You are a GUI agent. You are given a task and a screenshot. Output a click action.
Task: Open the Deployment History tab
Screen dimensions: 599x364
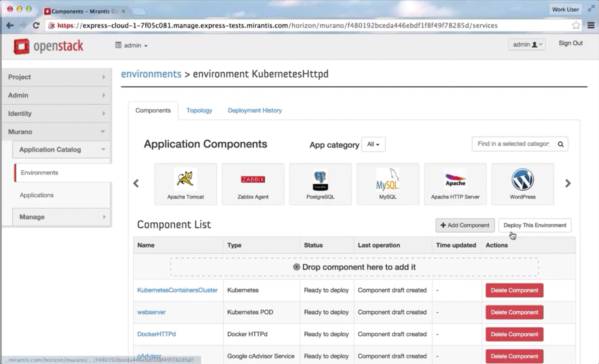point(255,110)
